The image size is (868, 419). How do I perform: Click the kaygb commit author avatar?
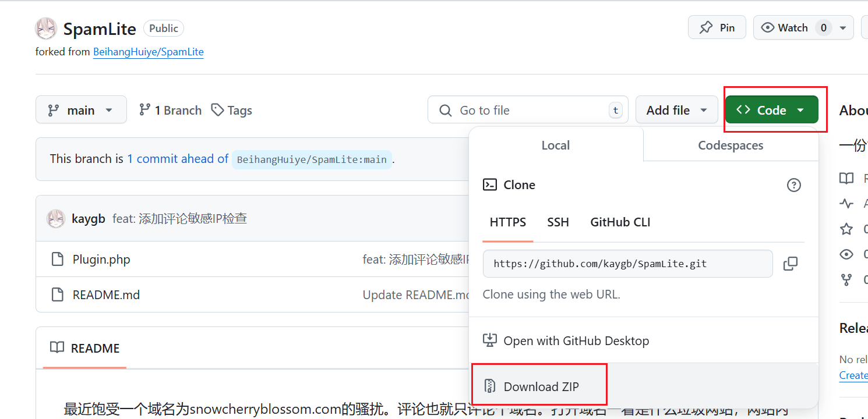point(56,218)
